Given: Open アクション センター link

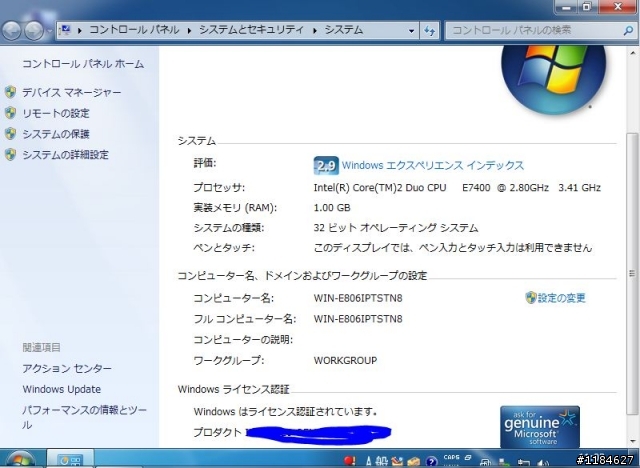Looking at the screenshot, I should (67, 368).
